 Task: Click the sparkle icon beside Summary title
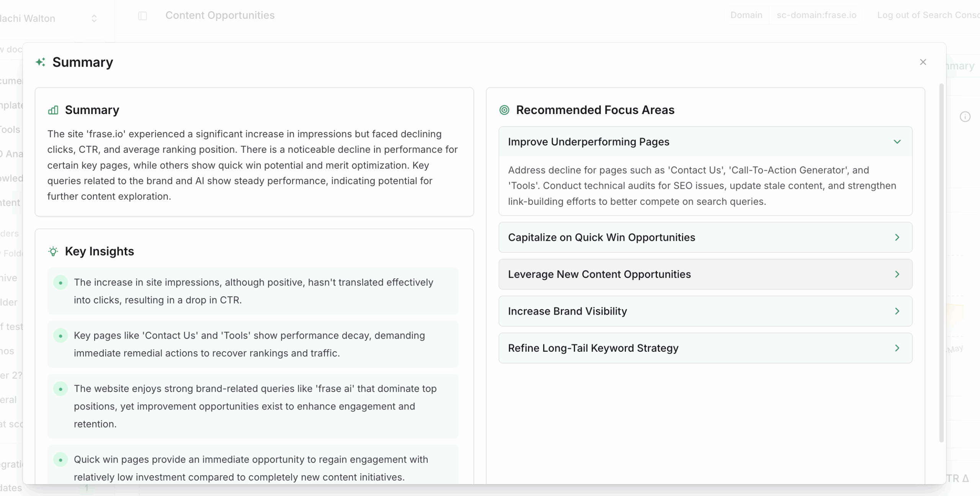point(41,62)
